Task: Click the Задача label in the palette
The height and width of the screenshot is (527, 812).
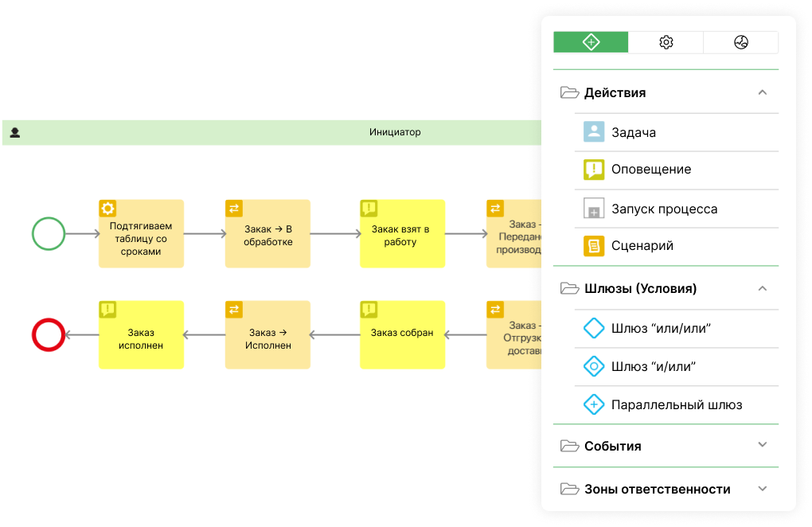Action: point(634,132)
